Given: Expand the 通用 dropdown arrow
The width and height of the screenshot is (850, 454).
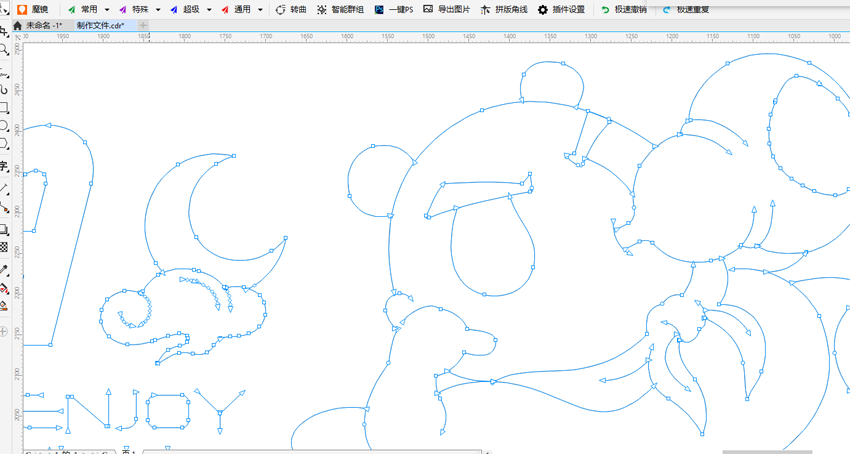Looking at the screenshot, I should (260, 10).
